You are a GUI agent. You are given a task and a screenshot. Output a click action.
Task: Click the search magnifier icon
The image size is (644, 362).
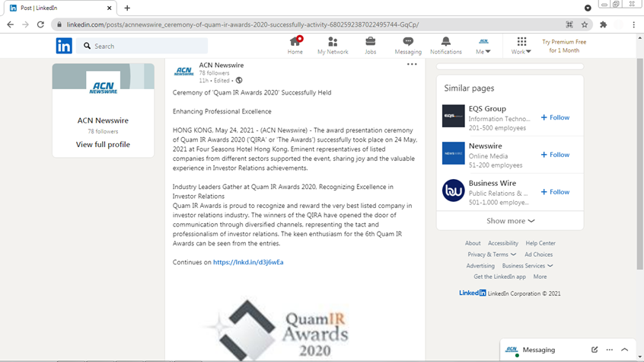point(87,46)
